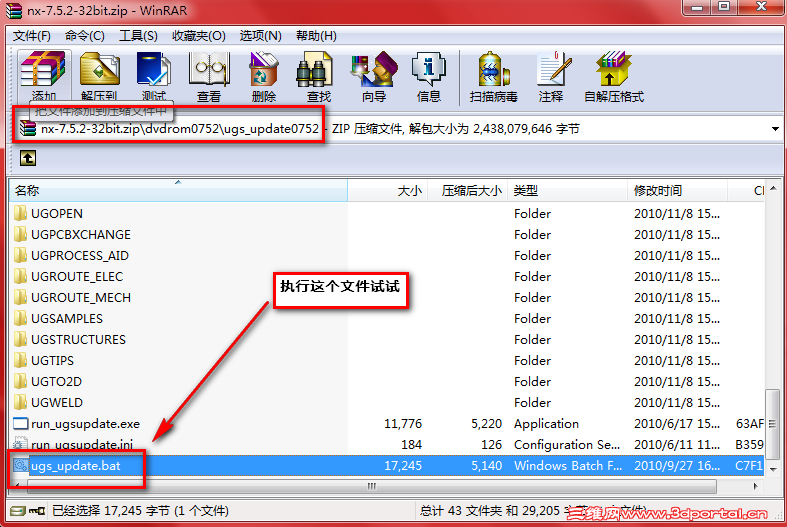This screenshot has width=787, height=527.
Task: Click the 添加 (Add) toolbar icon
Action: (43, 70)
